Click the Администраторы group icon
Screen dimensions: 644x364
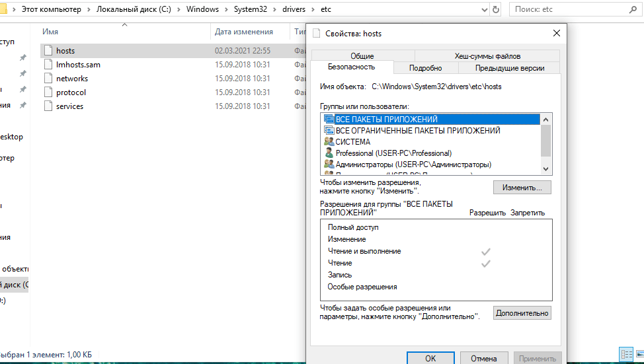[x=329, y=164]
